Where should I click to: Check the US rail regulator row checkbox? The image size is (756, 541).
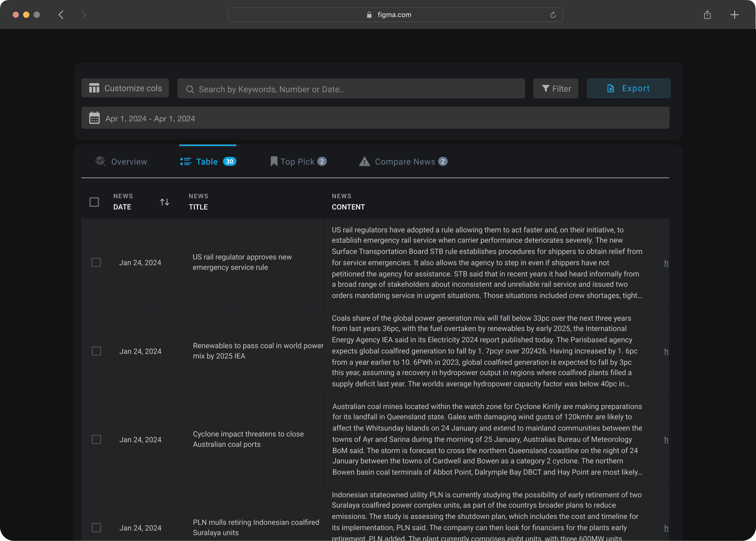(96, 263)
